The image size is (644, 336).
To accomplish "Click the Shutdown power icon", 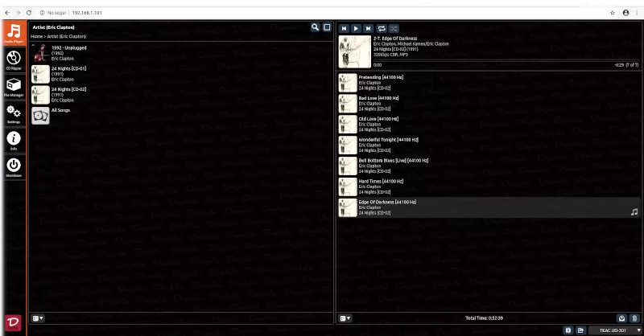I will (14, 167).
